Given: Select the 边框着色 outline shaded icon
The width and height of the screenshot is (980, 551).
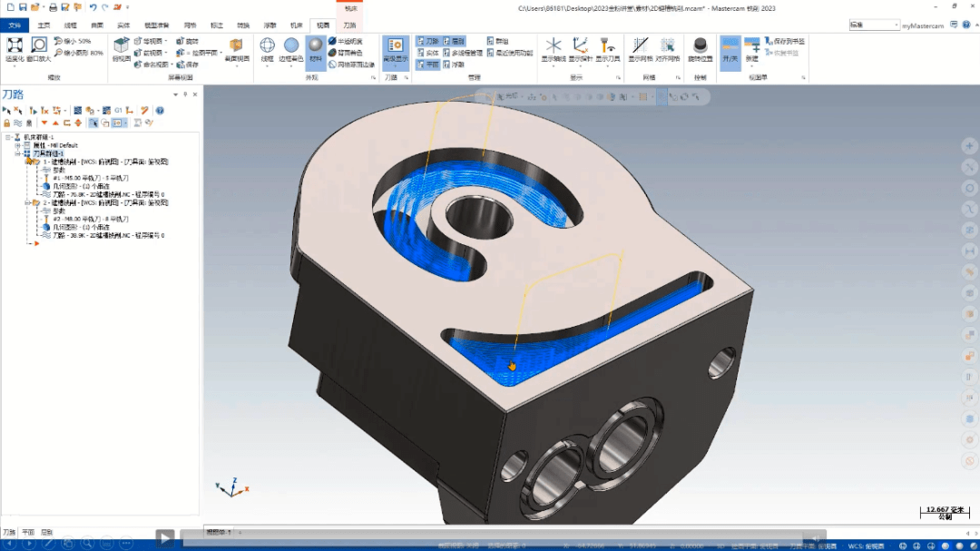Looking at the screenshot, I should click(291, 48).
